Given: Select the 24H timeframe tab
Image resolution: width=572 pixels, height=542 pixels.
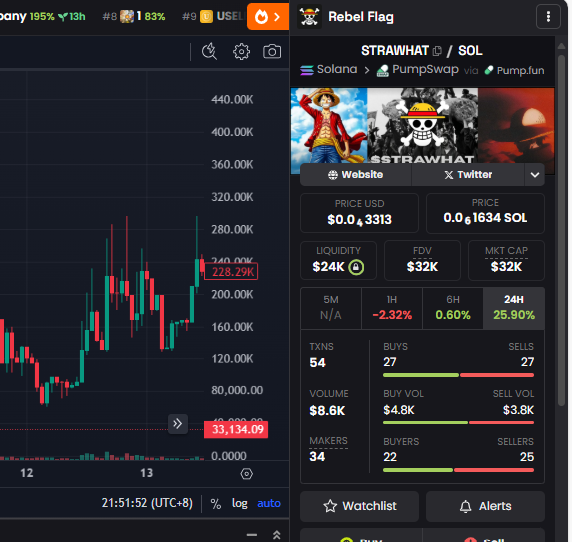Looking at the screenshot, I should tap(514, 308).
